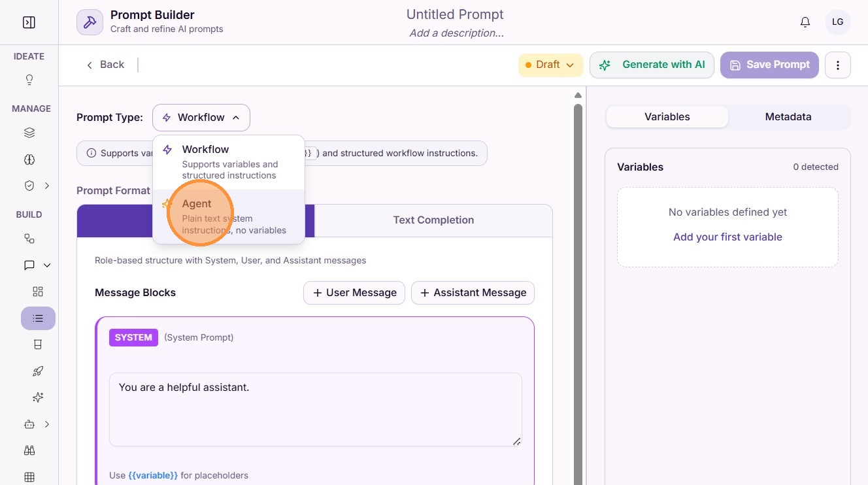
Task: Click the binoculars icon in the sidebar
Action: point(29,450)
